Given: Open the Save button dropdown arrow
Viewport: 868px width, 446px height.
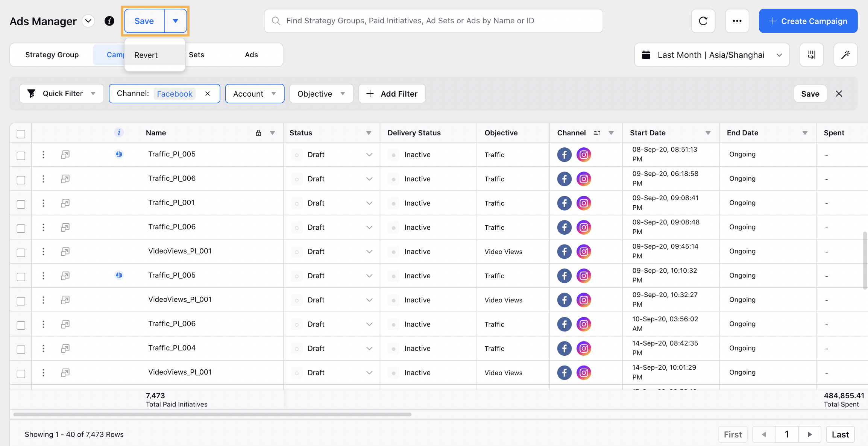Looking at the screenshot, I should tap(175, 21).
